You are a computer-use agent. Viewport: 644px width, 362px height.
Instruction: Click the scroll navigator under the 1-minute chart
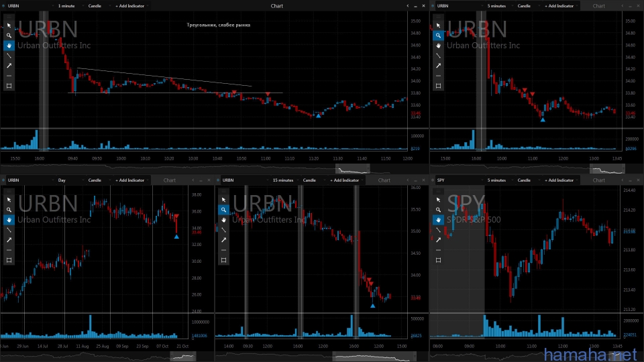352,169
